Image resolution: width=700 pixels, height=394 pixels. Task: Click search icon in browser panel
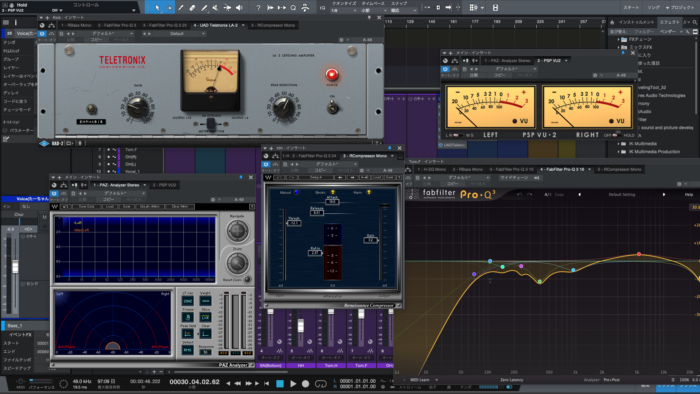click(695, 22)
